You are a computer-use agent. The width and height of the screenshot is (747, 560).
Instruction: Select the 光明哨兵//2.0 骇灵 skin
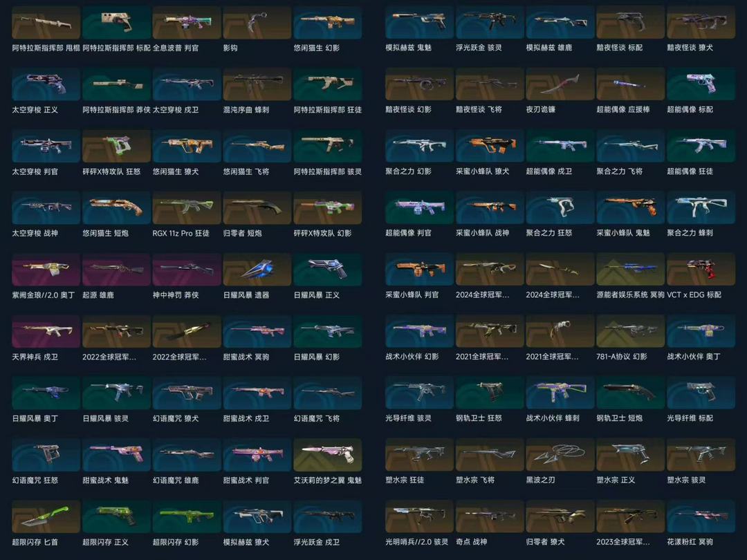click(x=418, y=517)
